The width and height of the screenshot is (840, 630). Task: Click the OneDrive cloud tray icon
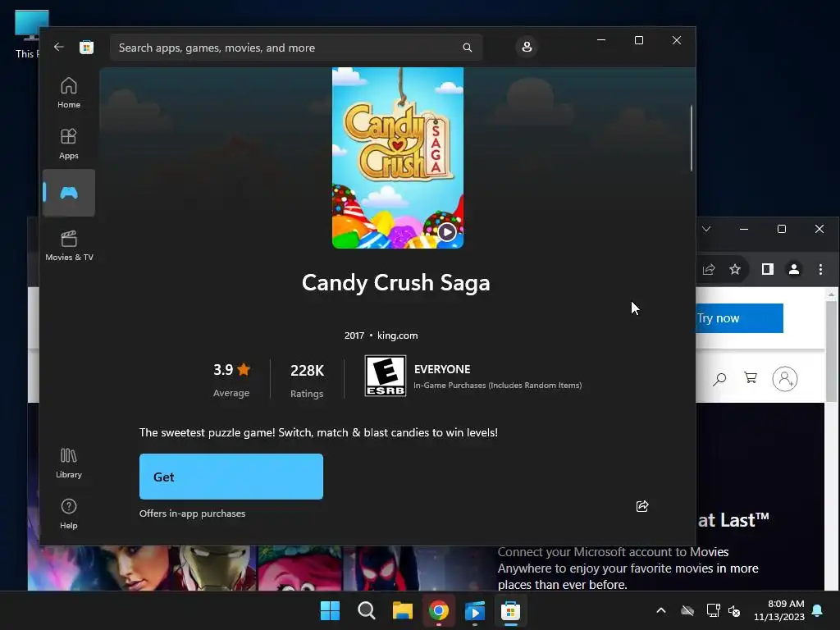pos(687,610)
